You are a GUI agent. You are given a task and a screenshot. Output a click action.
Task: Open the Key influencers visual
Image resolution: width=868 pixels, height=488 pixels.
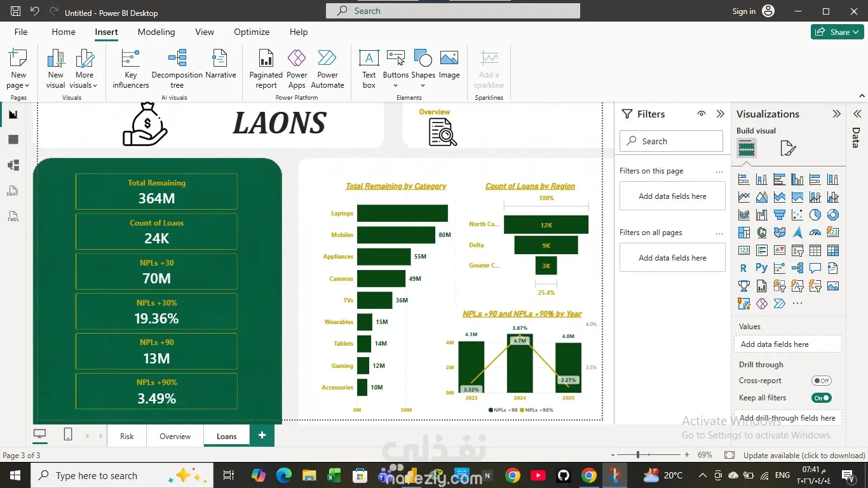click(x=130, y=69)
